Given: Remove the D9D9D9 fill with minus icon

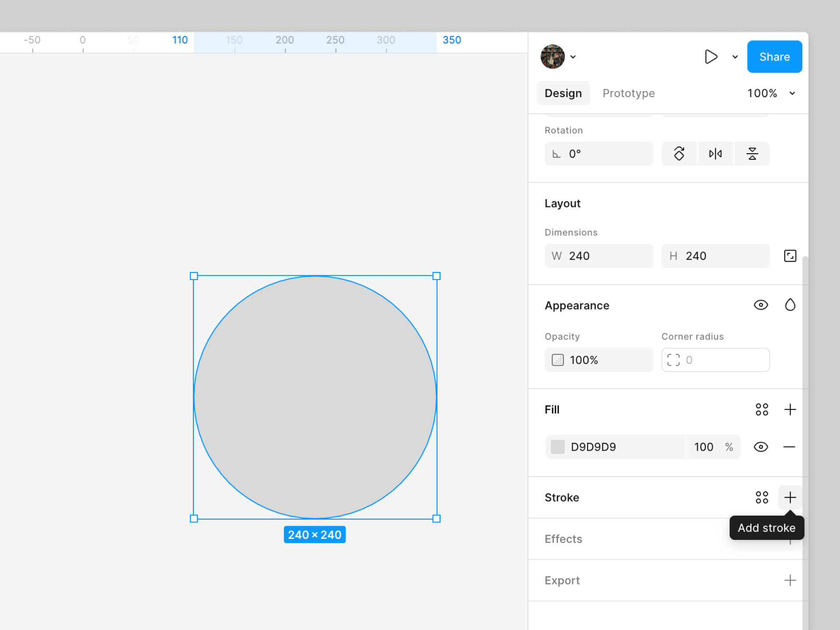Looking at the screenshot, I should pos(789,447).
